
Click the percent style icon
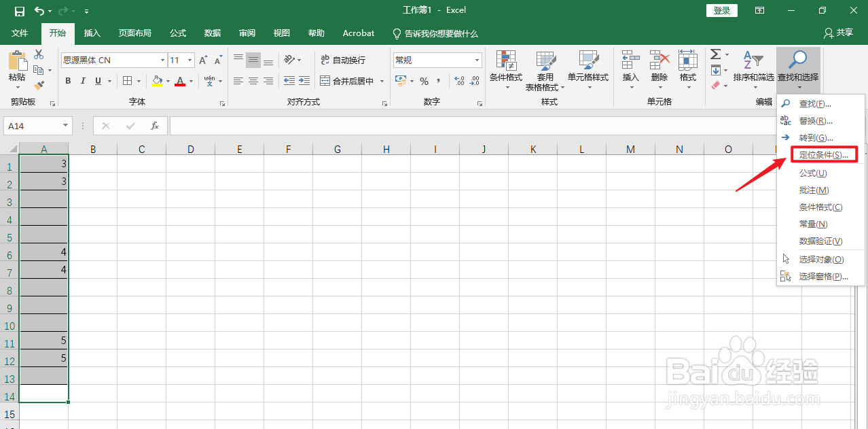pos(424,81)
